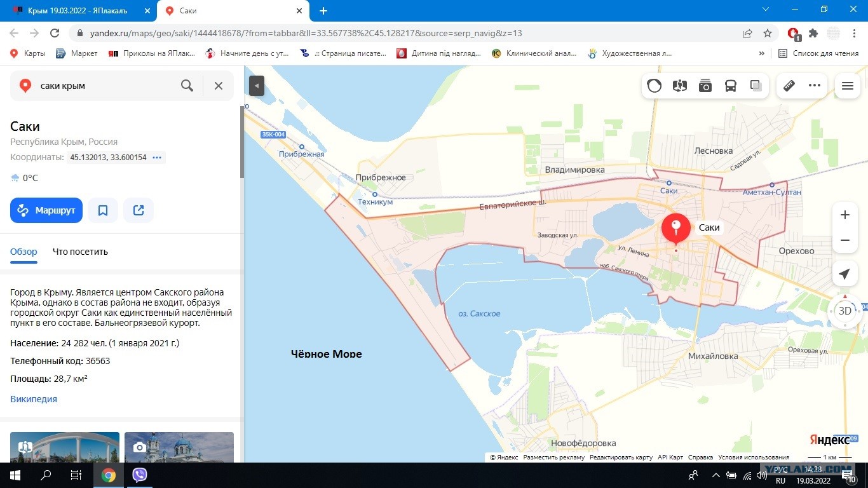Screen dimensions: 868x488
Task: Click the Редактировать карту link
Action: tap(621, 457)
